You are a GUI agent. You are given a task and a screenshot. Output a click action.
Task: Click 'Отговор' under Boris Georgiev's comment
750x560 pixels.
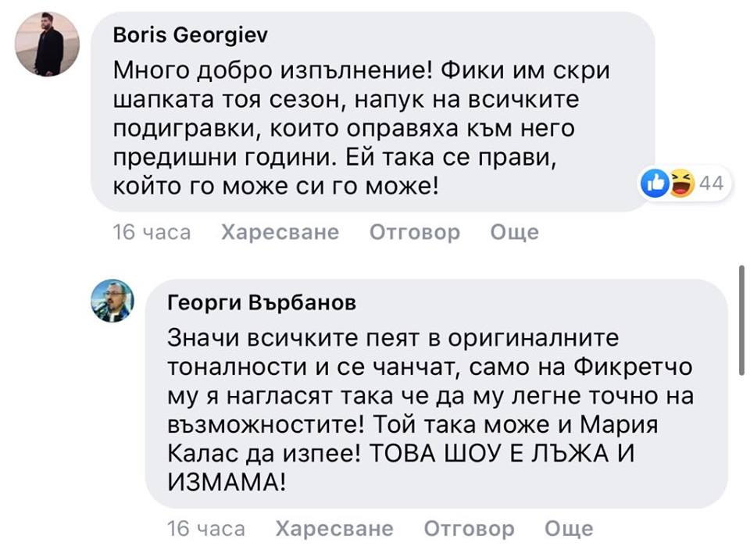point(414,232)
